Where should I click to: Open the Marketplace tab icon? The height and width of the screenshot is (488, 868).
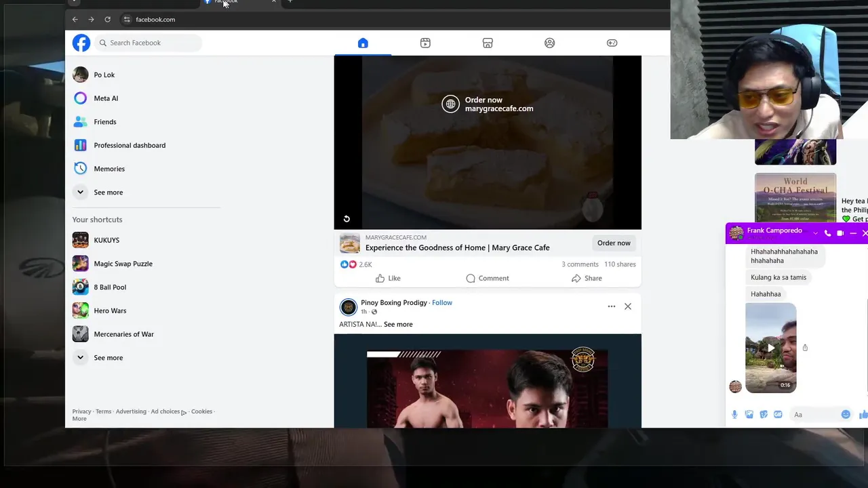(488, 43)
